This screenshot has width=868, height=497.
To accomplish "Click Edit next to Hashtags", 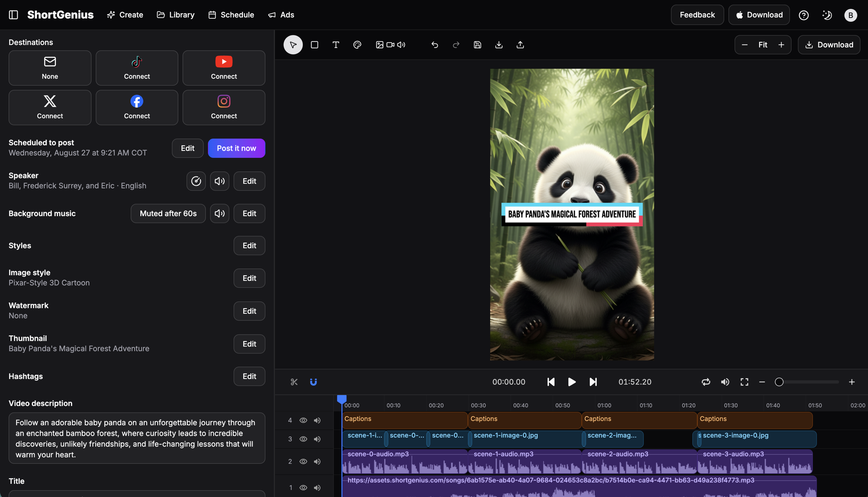I will point(249,376).
